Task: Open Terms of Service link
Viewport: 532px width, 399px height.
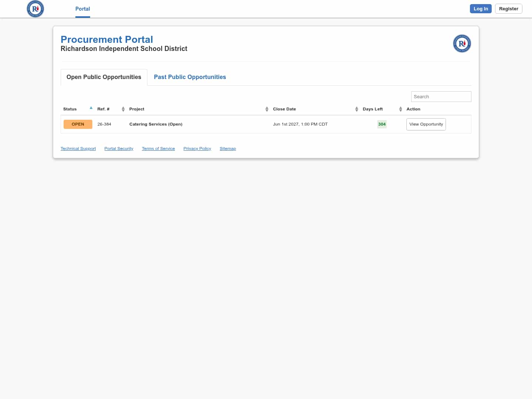Action: 158,149
